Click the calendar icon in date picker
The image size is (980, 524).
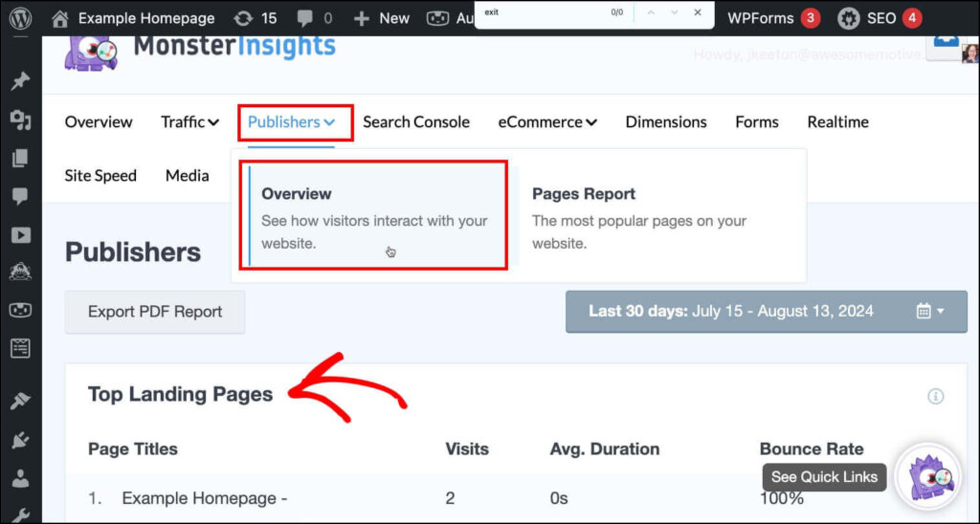(924, 311)
